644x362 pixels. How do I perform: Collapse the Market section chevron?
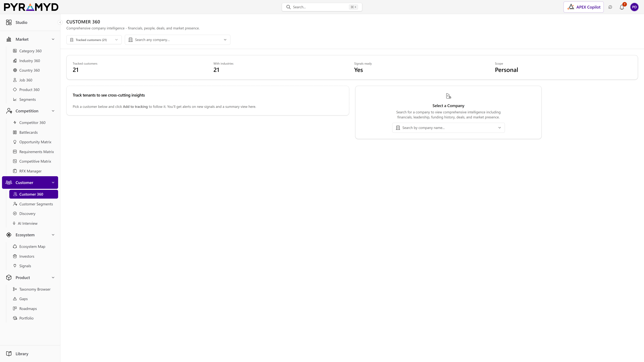pos(53,39)
